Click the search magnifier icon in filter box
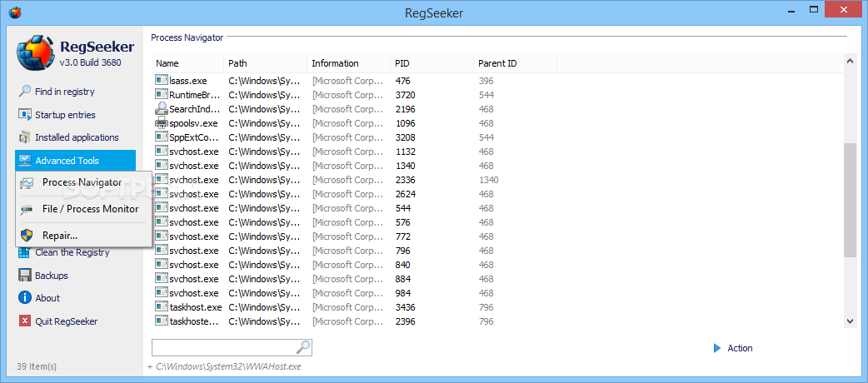868x383 pixels. tap(303, 347)
